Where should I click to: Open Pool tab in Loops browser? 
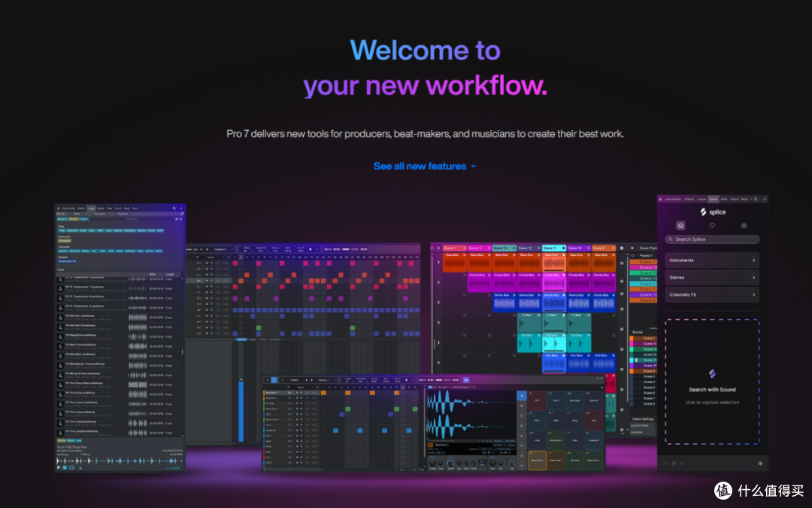pyautogui.click(x=135, y=208)
